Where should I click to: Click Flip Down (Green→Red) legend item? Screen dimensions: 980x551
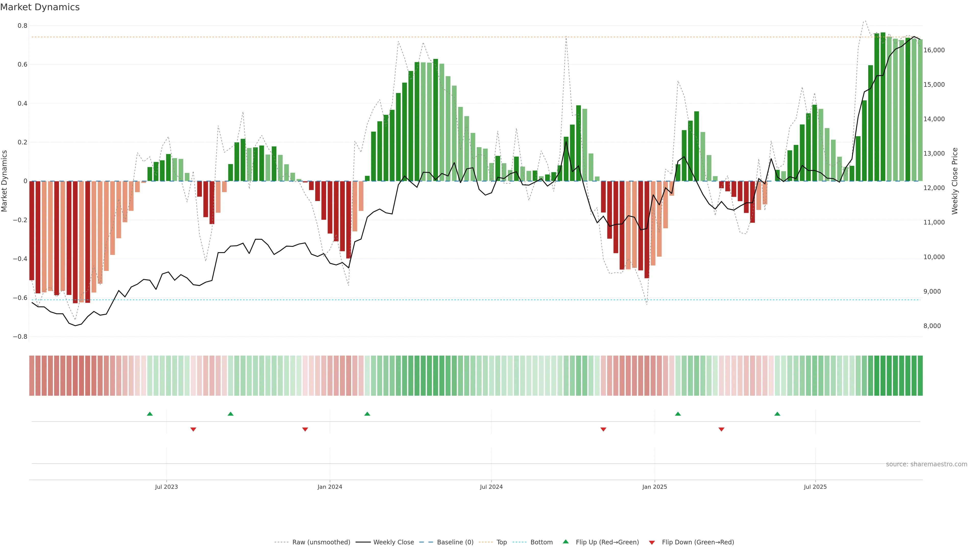tap(698, 542)
